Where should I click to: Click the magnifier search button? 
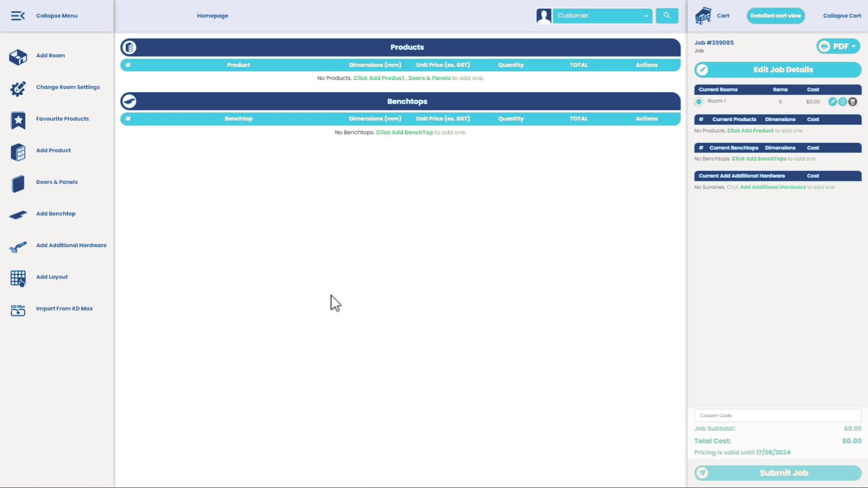[x=667, y=15]
